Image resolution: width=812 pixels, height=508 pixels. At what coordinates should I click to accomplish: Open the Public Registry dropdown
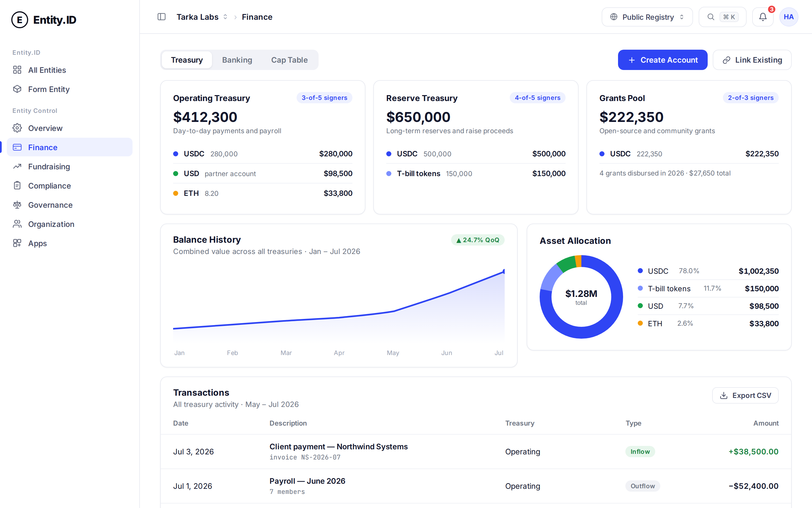[x=647, y=17]
